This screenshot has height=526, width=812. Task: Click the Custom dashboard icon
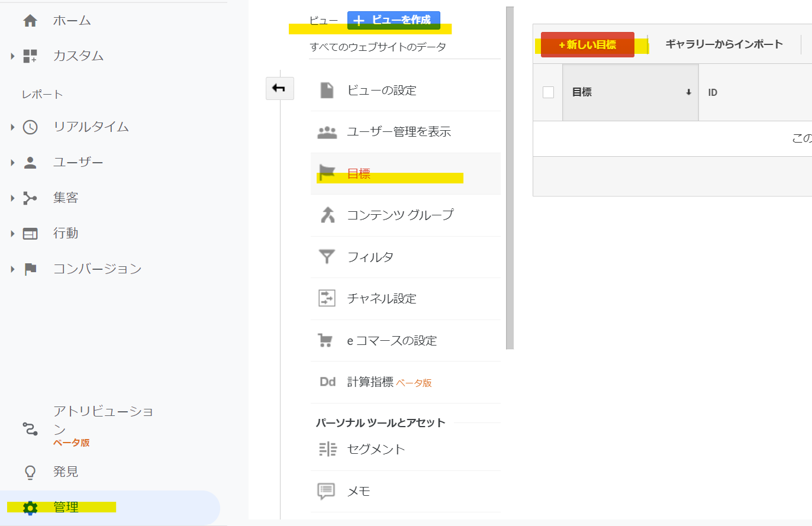[30, 56]
